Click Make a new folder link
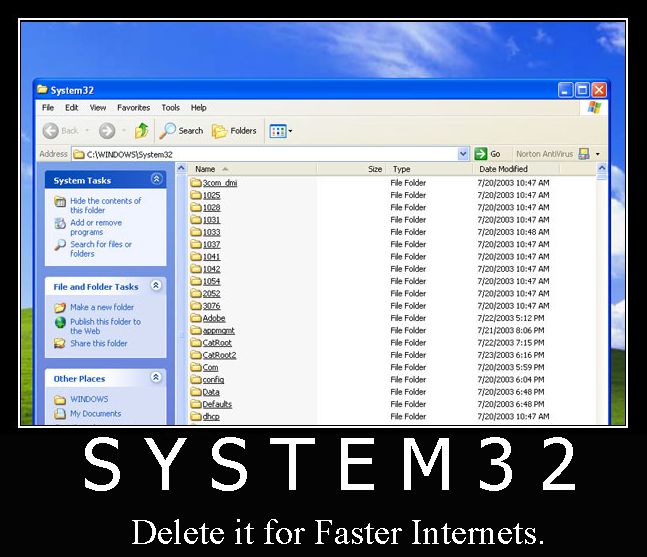The image size is (647, 557). click(x=102, y=307)
